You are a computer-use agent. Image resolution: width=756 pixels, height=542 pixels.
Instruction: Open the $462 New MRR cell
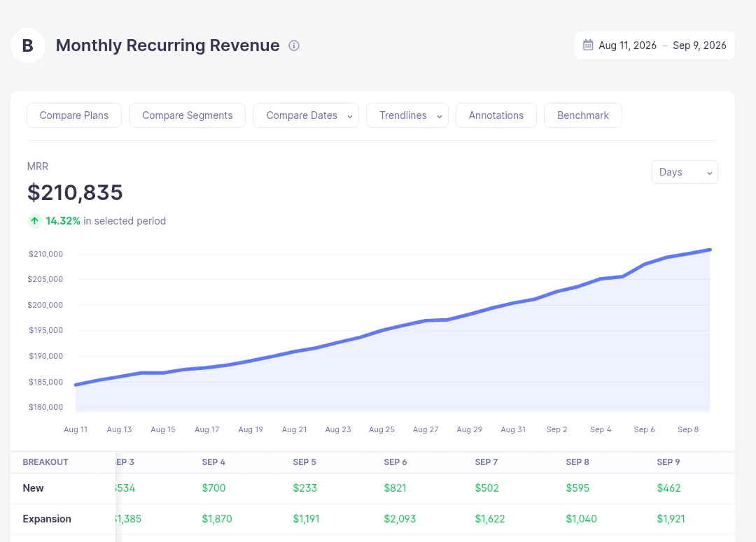point(668,488)
